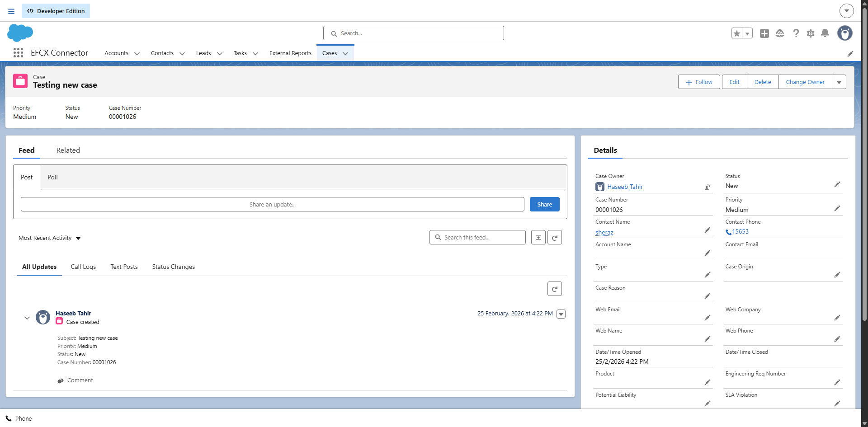Select the Feed tab

(x=27, y=150)
